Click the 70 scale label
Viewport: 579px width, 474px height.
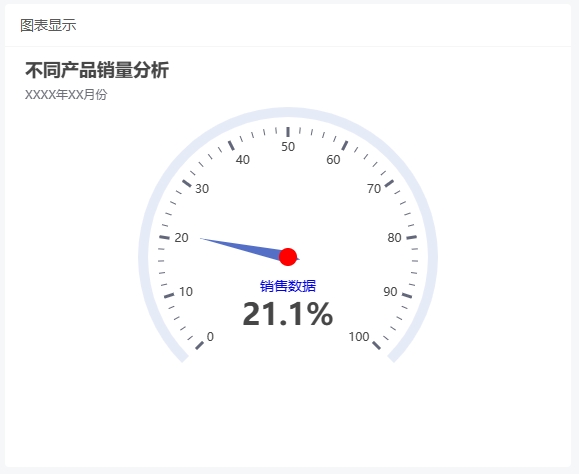pos(374,189)
